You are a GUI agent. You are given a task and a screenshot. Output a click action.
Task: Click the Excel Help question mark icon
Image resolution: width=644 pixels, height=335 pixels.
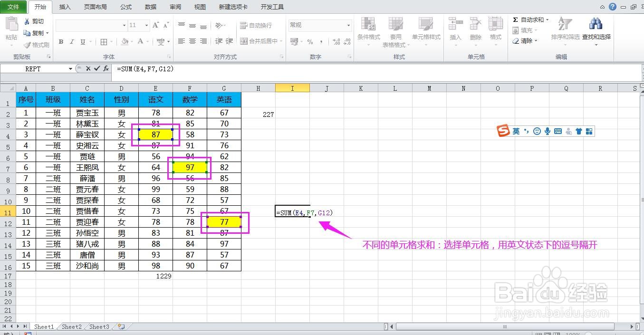[613, 7]
